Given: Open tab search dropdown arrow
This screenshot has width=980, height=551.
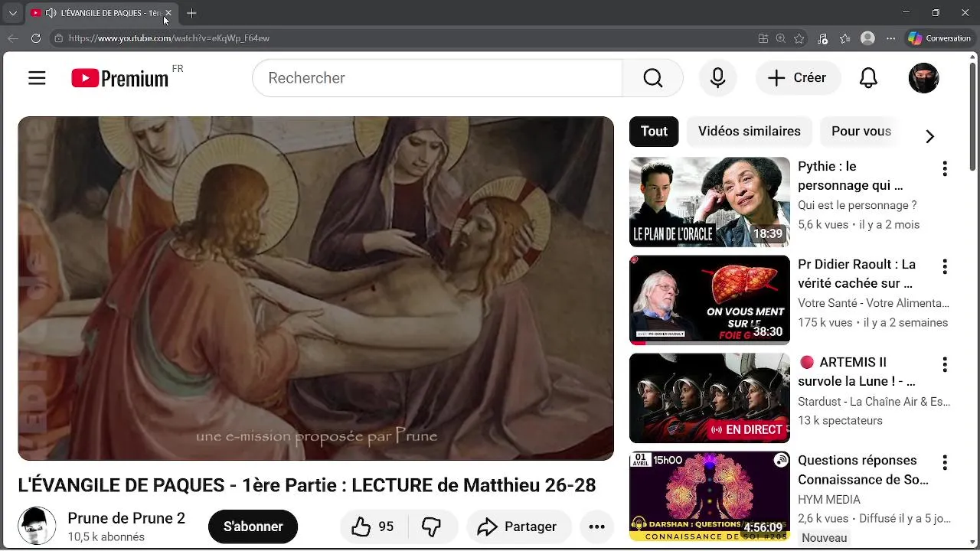Looking at the screenshot, I should (12, 13).
